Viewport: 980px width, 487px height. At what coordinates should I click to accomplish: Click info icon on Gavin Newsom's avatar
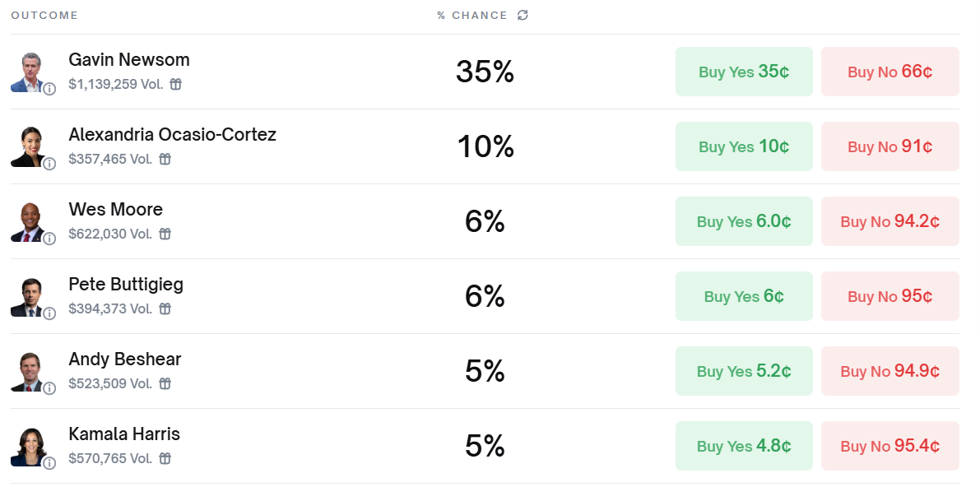49,89
